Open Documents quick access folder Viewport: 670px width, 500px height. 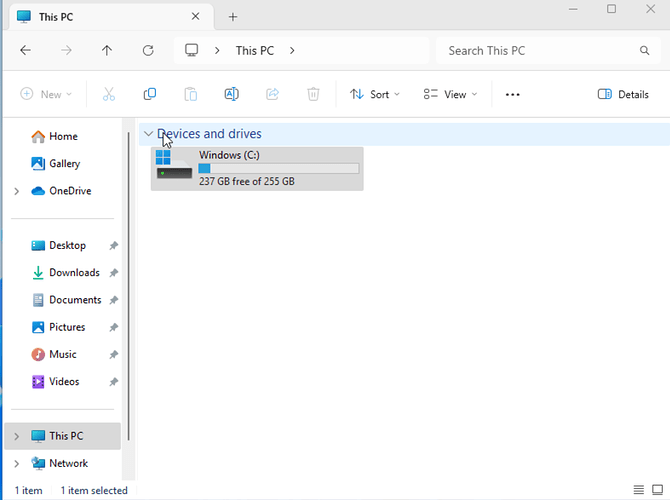click(63, 300)
